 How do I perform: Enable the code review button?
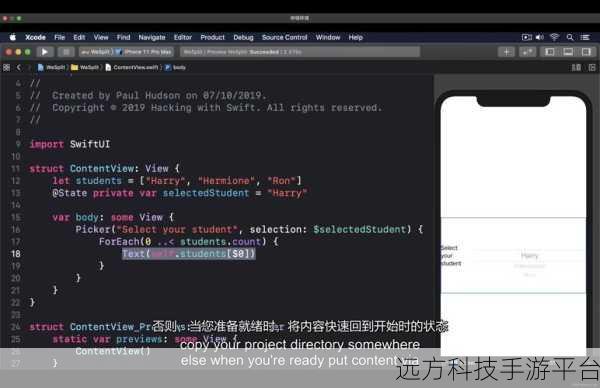point(527,52)
